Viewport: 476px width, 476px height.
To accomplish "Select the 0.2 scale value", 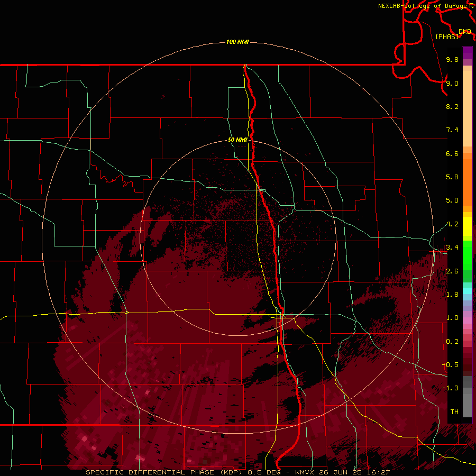I will click(x=452, y=342).
